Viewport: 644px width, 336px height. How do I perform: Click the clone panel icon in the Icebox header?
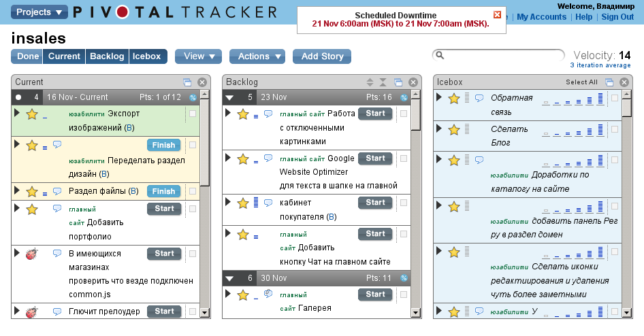coord(609,82)
